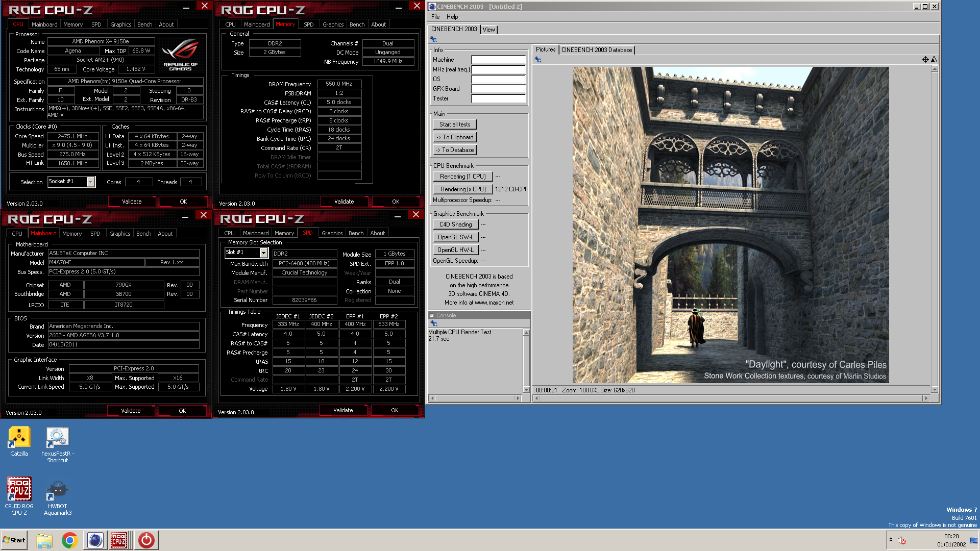
Task: Click the picture panel vertical scroll-up arrow
Action: tap(935, 68)
